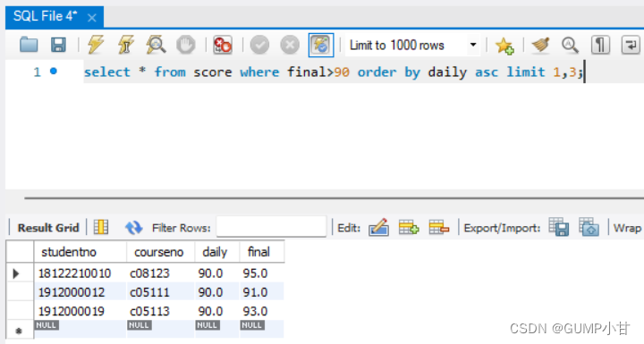Click the Result Grid label
Screen dimensions: 644x344
click(x=48, y=228)
